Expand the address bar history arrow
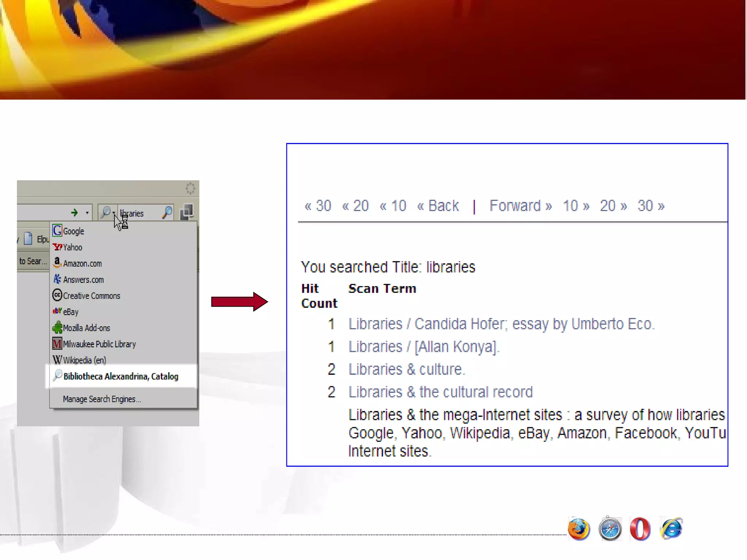747x560 pixels. click(87, 213)
